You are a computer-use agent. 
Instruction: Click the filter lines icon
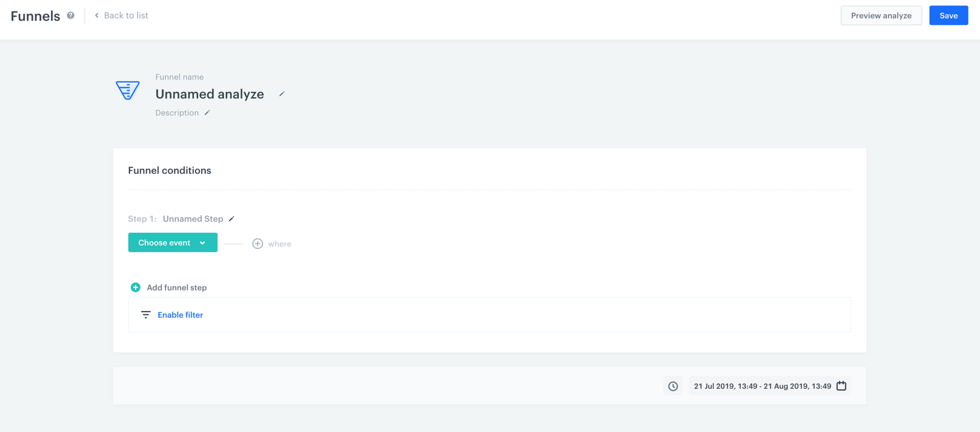click(x=146, y=315)
